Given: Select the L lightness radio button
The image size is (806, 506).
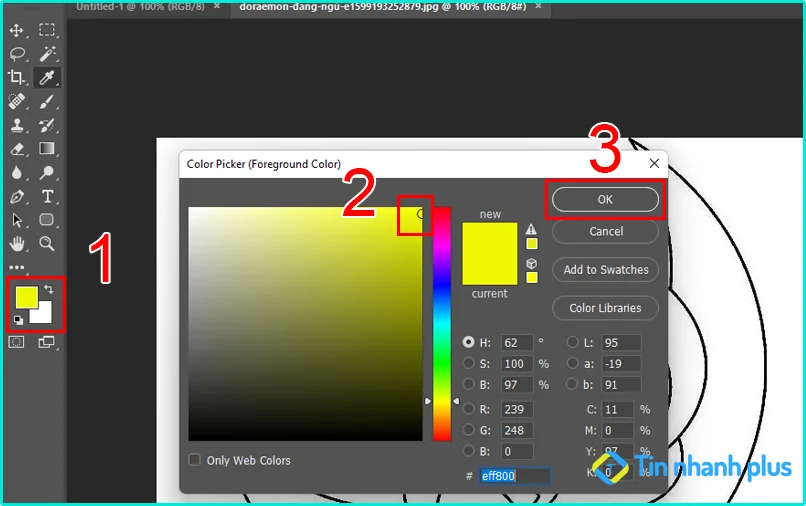Looking at the screenshot, I should (x=572, y=342).
